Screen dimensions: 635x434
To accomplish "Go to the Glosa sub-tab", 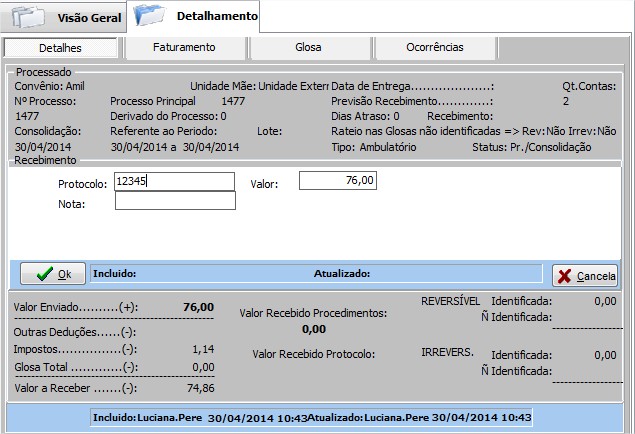I will [308, 47].
